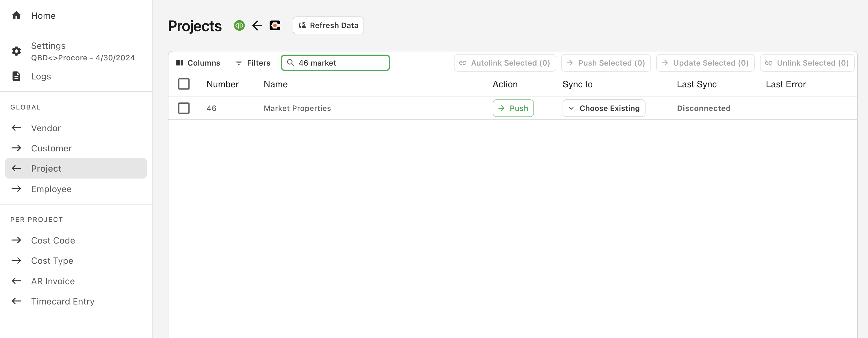Open the Sync to dropdown for project 46
The height and width of the screenshot is (338, 868).
pos(604,108)
